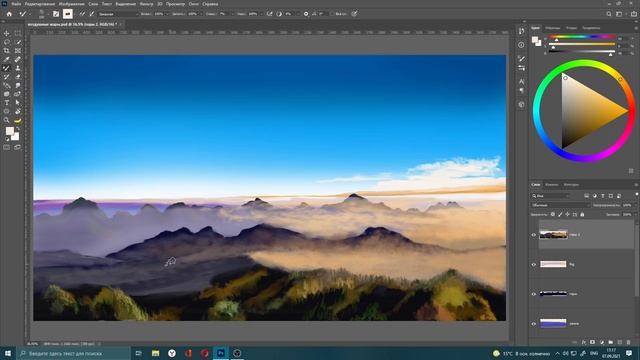Switch to the Образцы tab
The height and width of the screenshot is (360, 640).
coord(553,28)
